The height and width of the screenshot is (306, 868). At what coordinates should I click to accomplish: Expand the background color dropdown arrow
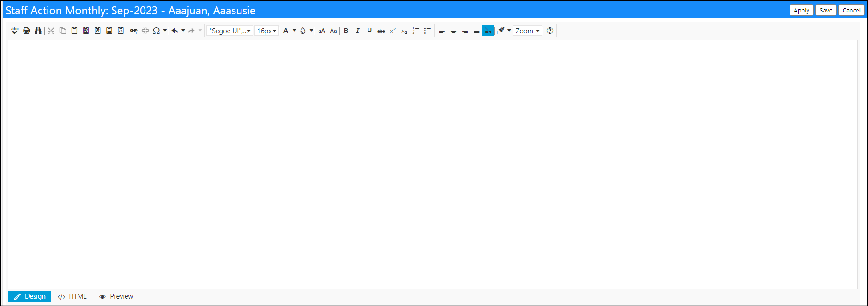pos(312,31)
